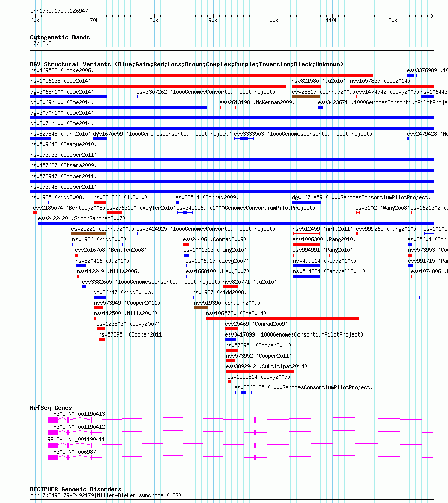Click the nsv821580 (Ju2010) label
Viewport: 448px width, 503px height.
[319, 81]
